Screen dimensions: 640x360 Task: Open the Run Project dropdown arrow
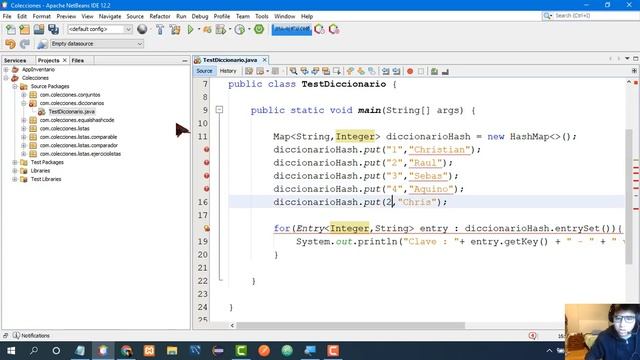click(x=199, y=29)
